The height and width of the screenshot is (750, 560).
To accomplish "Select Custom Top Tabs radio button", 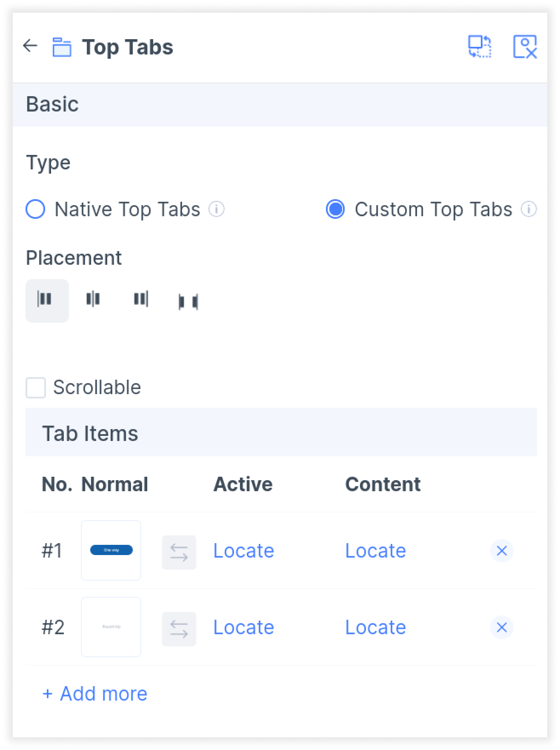I will pyautogui.click(x=335, y=209).
